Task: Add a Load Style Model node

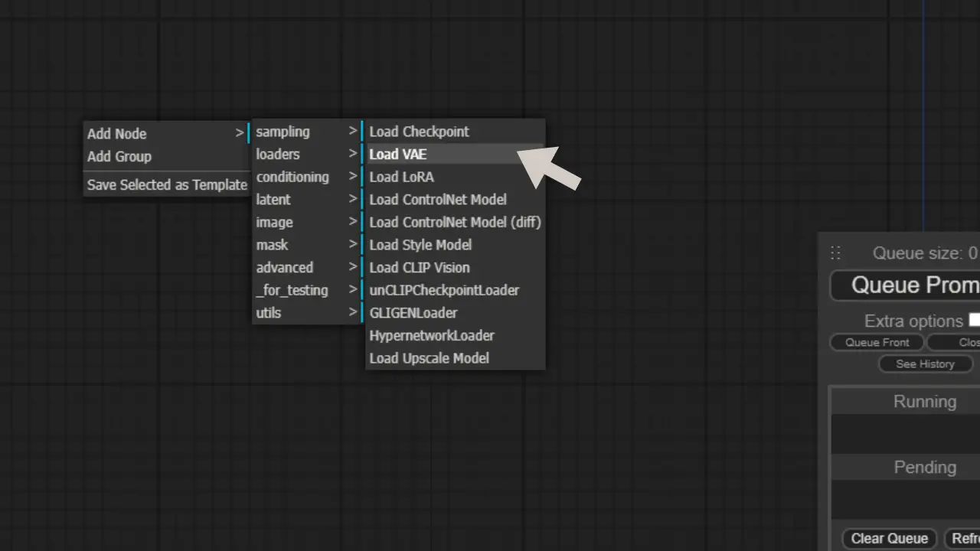Action: 456,245
